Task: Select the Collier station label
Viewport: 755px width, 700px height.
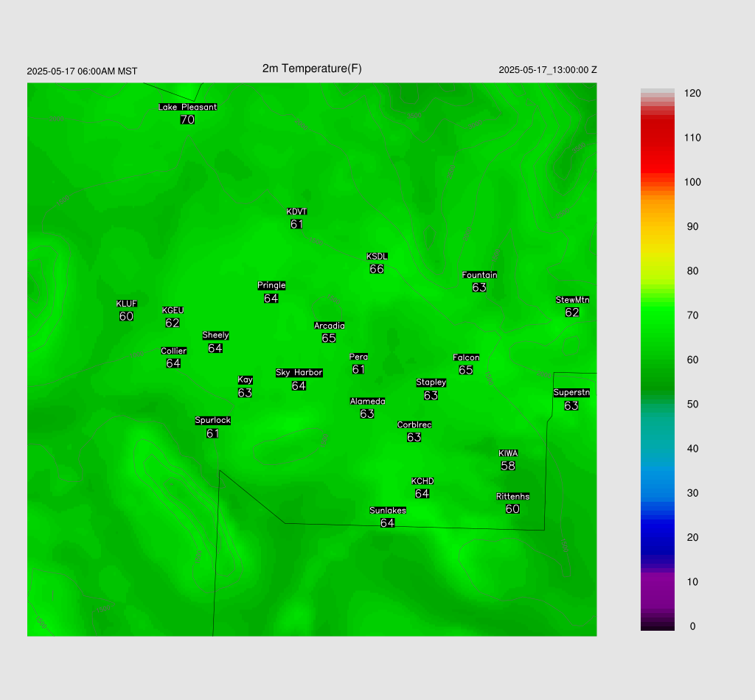Action: tap(174, 351)
